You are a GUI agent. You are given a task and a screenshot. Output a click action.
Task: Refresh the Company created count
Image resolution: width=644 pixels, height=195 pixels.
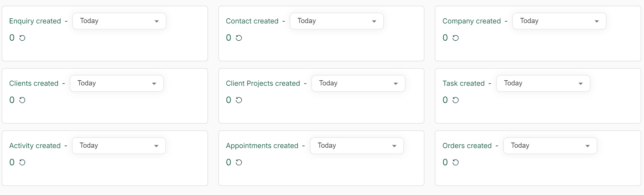[x=456, y=38]
